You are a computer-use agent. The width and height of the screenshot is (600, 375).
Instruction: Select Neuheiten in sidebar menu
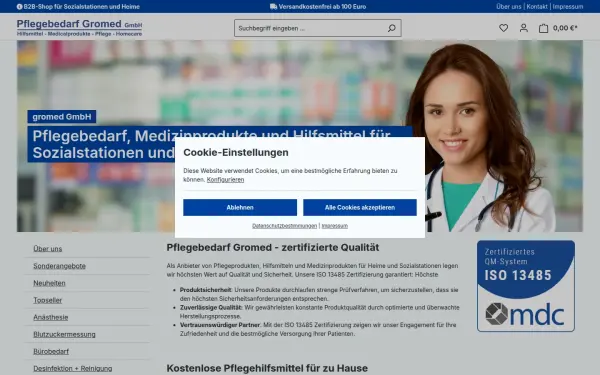click(x=49, y=283)
